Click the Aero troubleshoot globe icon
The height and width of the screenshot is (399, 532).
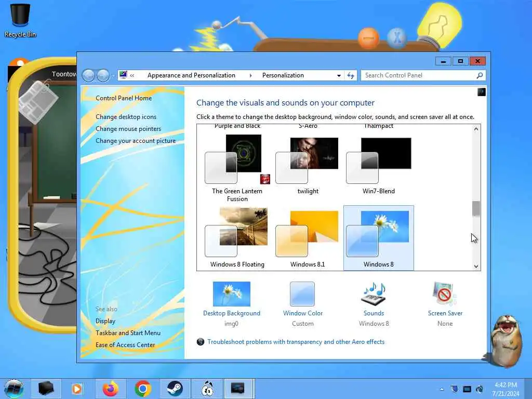201,342
